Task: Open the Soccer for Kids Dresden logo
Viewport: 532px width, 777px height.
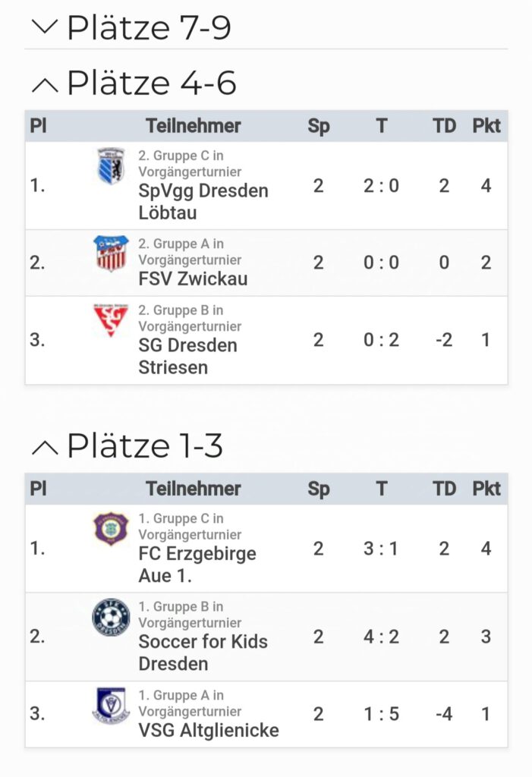Action: click(111, 617)
